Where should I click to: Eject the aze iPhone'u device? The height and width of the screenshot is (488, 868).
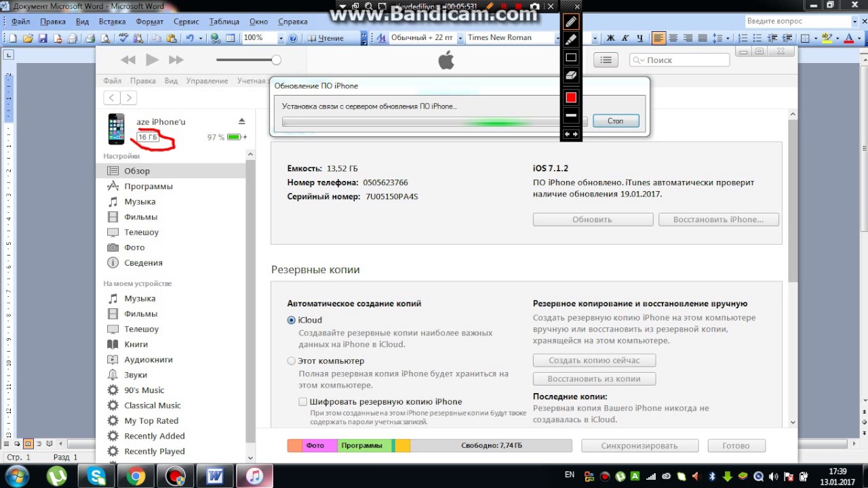[241, 121]
